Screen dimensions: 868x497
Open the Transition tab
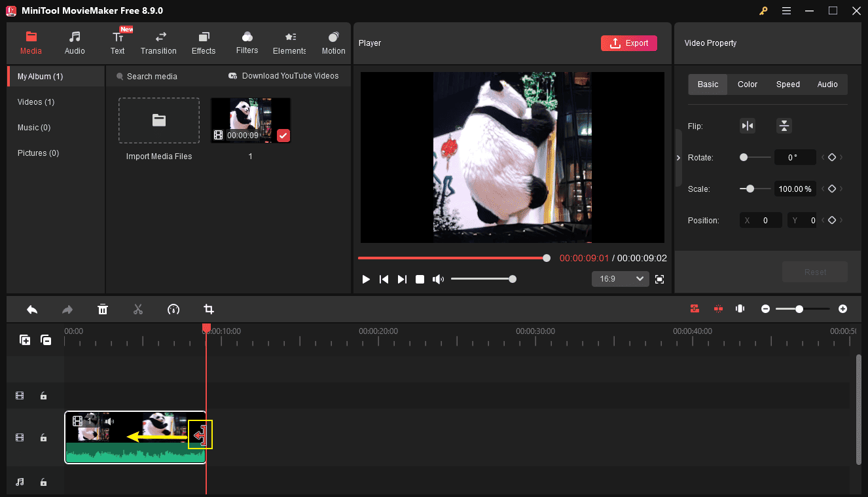(158, 43)
